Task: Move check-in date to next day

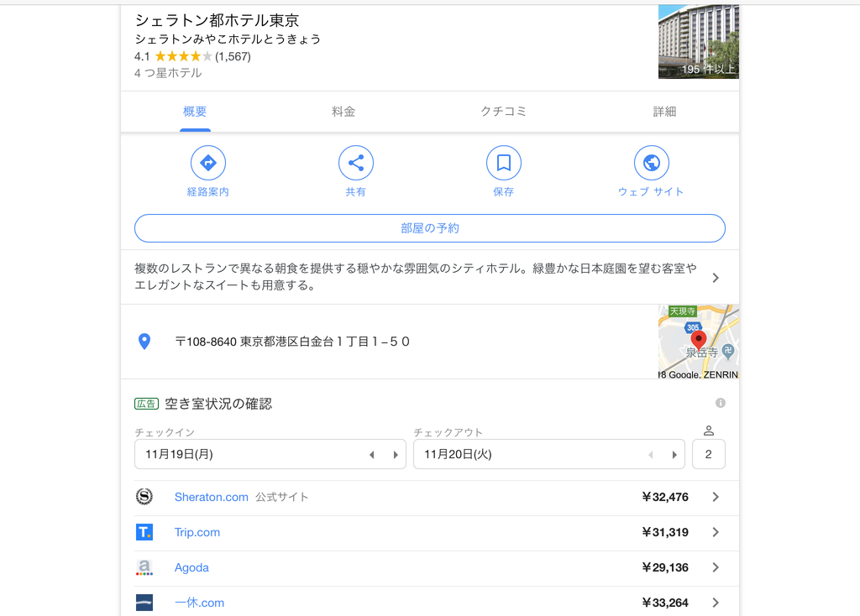Action: 396,455
